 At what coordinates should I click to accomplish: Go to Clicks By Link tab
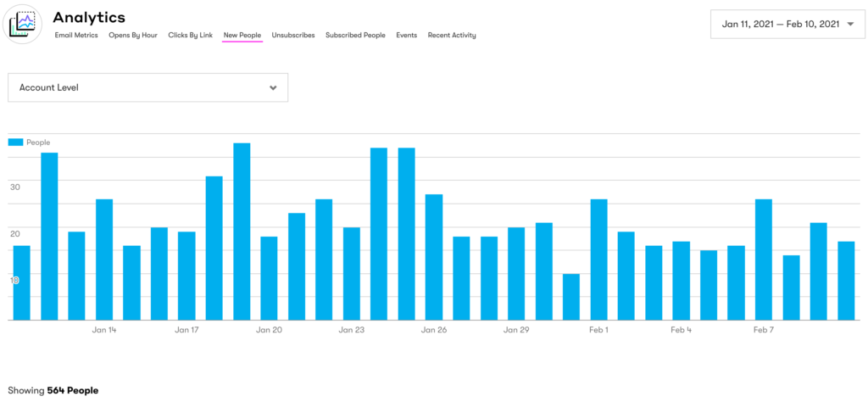point(191,36)
